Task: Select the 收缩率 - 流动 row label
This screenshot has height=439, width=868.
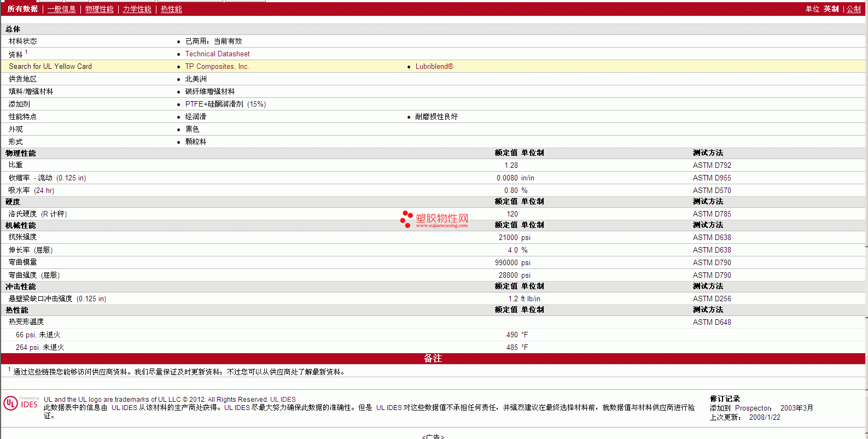Action: (x=47, y=178)
